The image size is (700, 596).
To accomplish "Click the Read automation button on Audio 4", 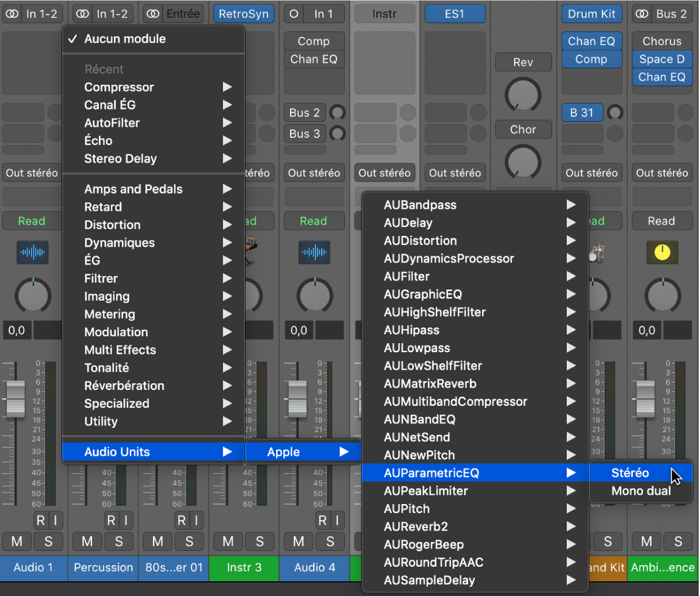I will [x=314, y=221].
